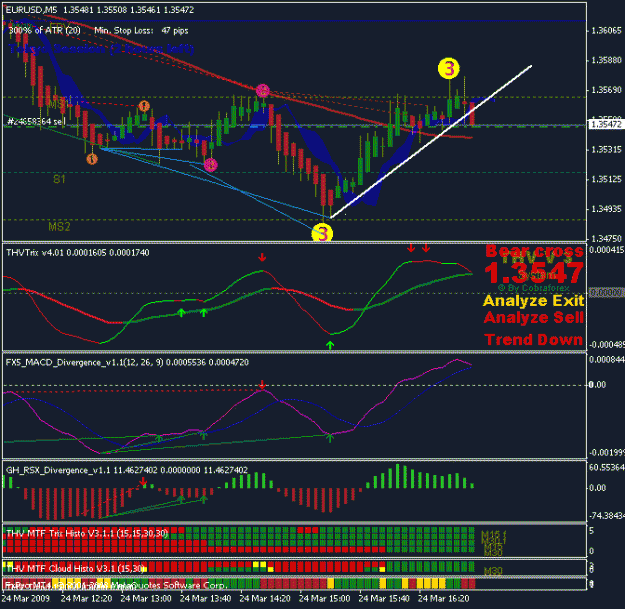Select the '#24658364 sell' order label
625x609 pixels.
[36, 122]
